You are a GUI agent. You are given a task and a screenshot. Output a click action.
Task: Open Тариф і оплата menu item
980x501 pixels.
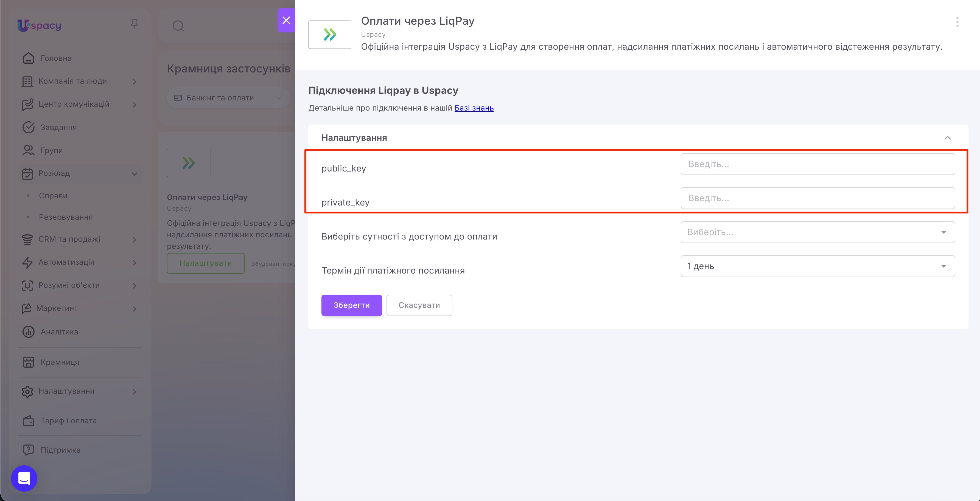pos(68,421)
